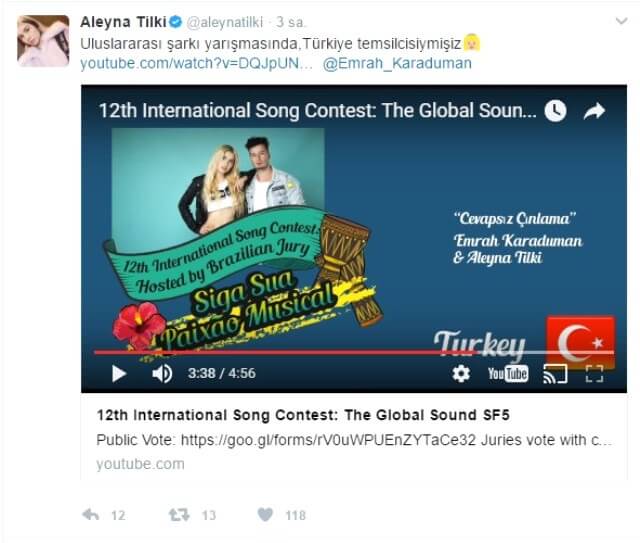The image size is (640, 543).
Task: Reply to Aleyna Tilki's tweet
Action: (x=91, y=515)
